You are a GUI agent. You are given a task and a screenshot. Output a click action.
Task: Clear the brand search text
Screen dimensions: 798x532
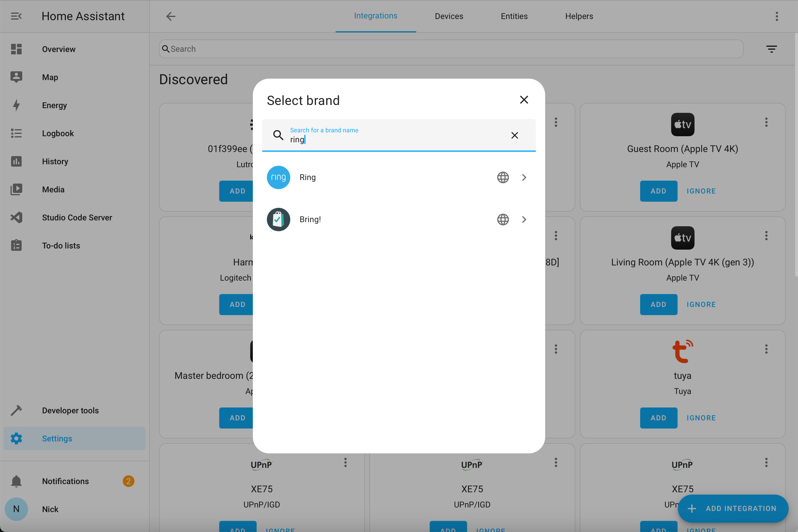pos(514,135)
